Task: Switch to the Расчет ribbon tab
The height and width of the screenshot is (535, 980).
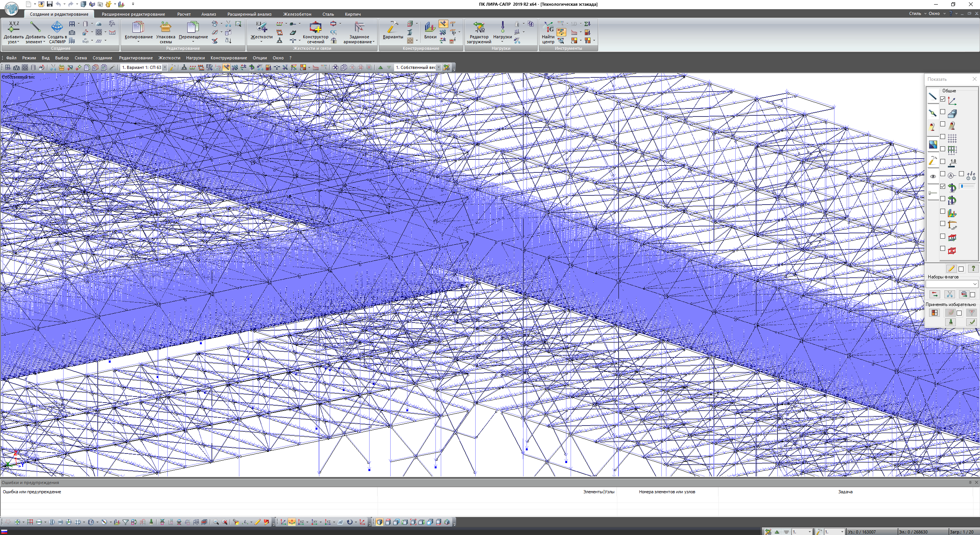Action: coord(184,14)
